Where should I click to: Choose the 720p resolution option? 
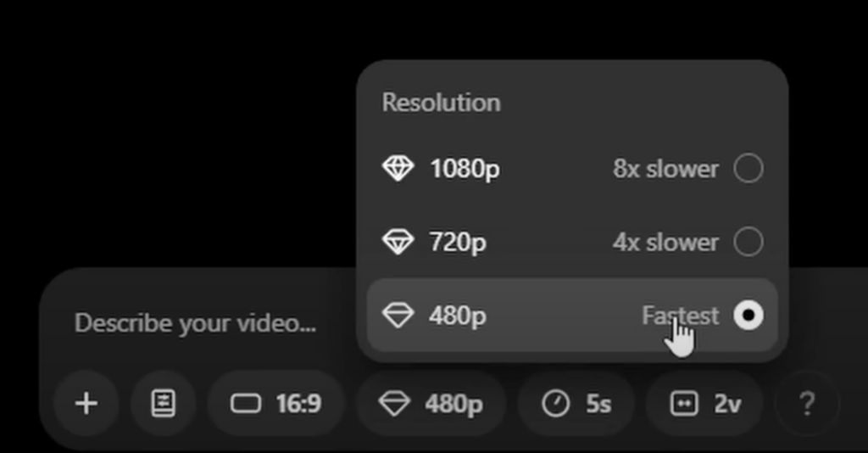pos(572,242)
